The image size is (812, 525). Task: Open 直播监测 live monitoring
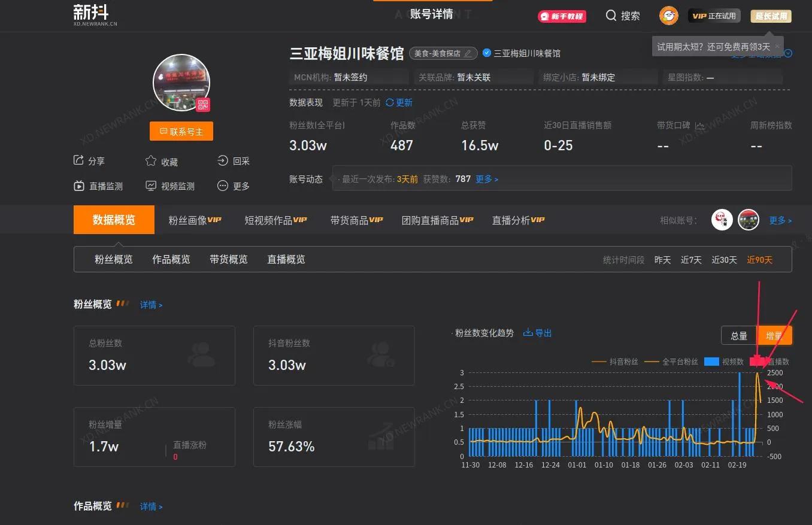click(x=79, y=186)
